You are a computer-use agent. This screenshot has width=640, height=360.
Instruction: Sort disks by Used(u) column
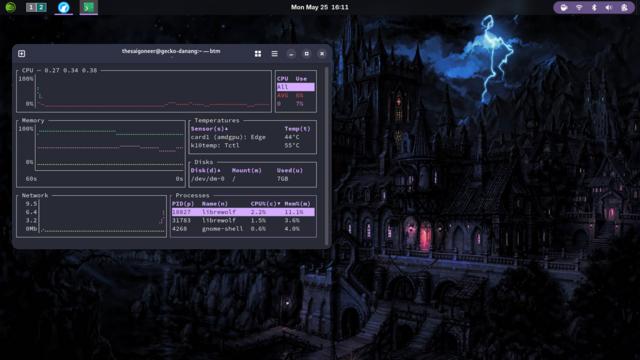point(289,170)
